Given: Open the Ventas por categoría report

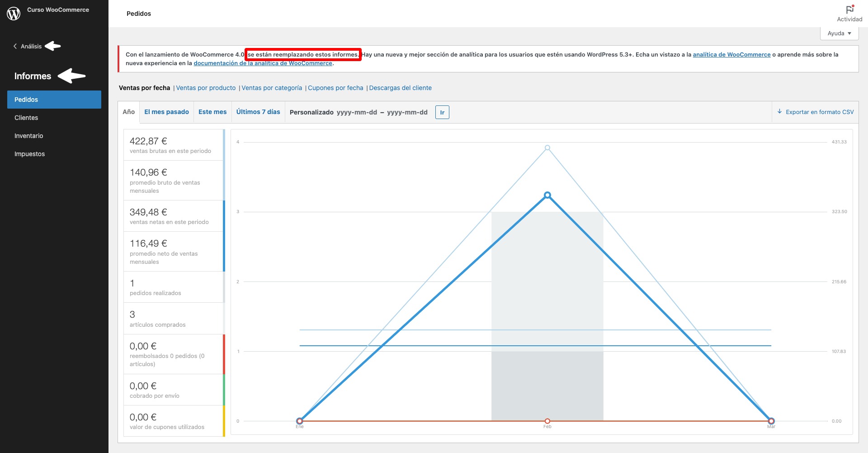Looking at the screenshot, I should pos(272,88).
